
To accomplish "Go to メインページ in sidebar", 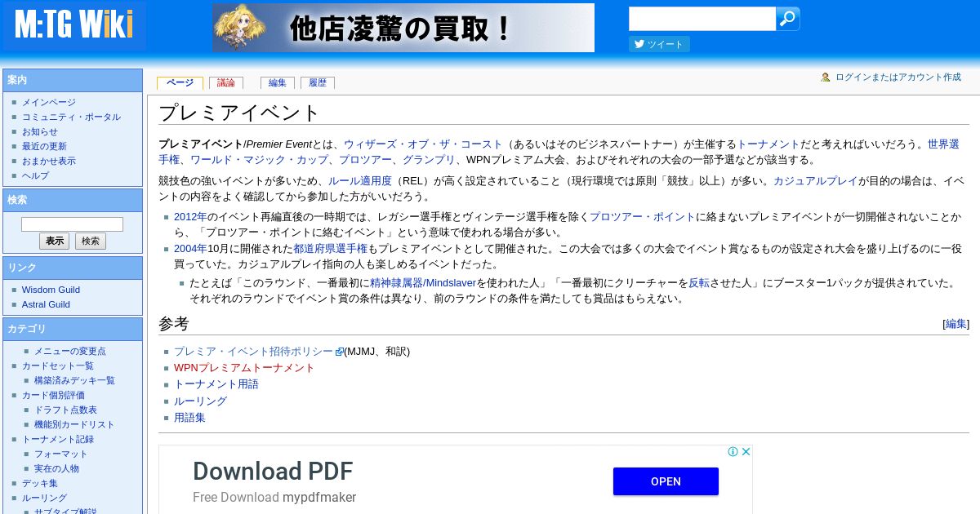I will click(x=49, y=102).
